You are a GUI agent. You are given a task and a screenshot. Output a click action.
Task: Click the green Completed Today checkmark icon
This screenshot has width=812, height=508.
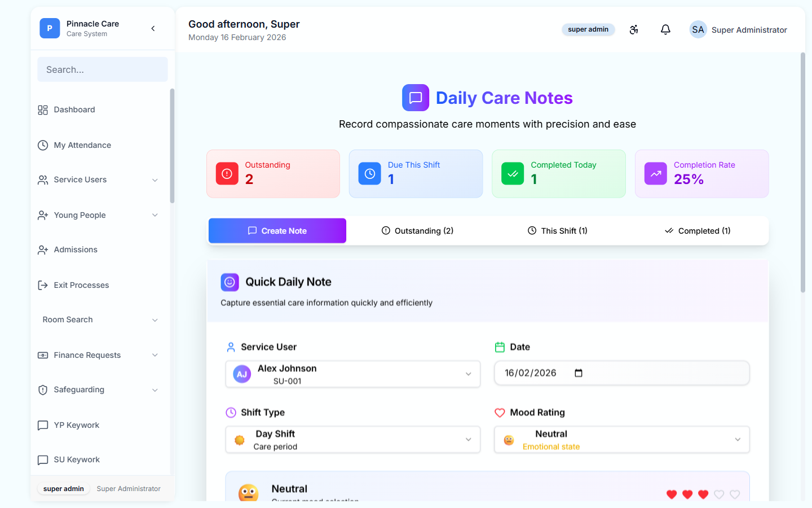point(513,174)
